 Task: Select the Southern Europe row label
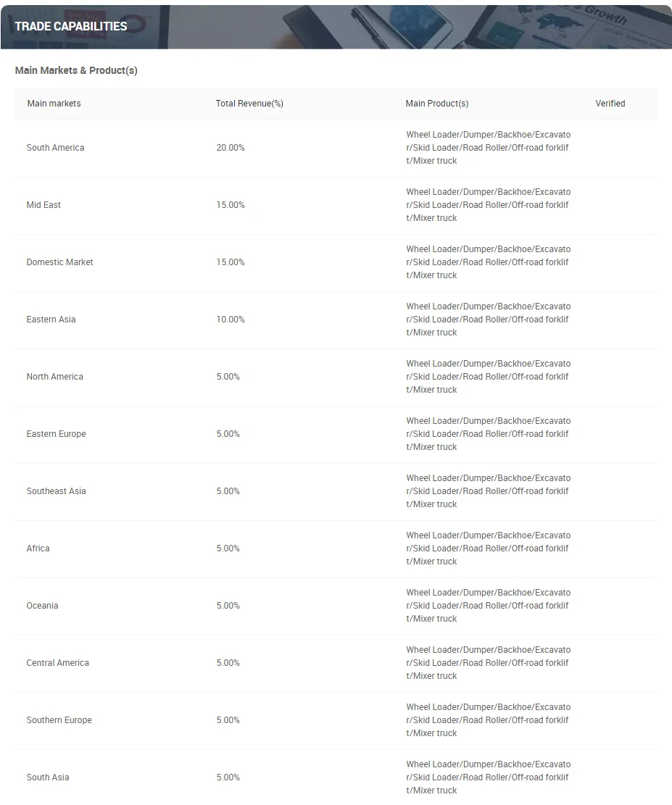[59, 720]
